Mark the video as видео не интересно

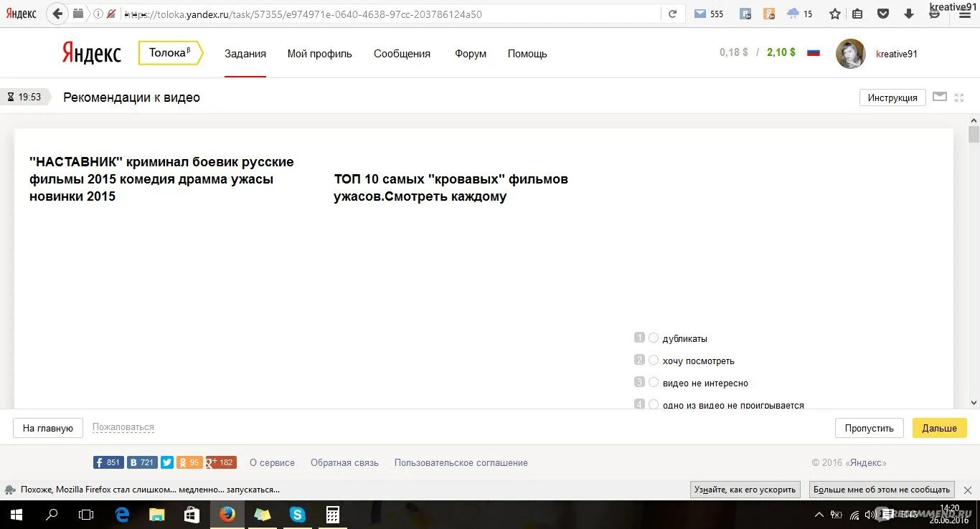[x=654, y=382]
